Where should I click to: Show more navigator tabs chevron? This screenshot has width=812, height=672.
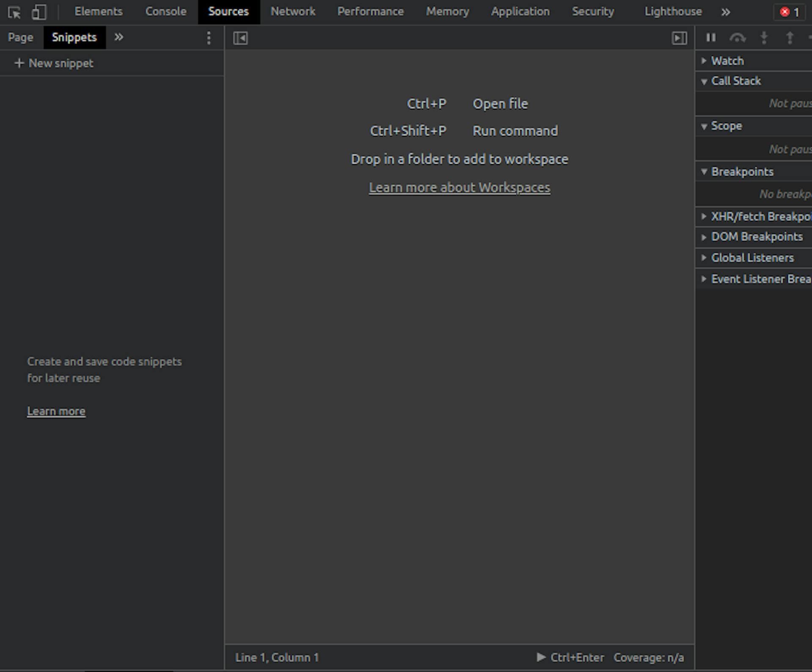coord(119,37)
